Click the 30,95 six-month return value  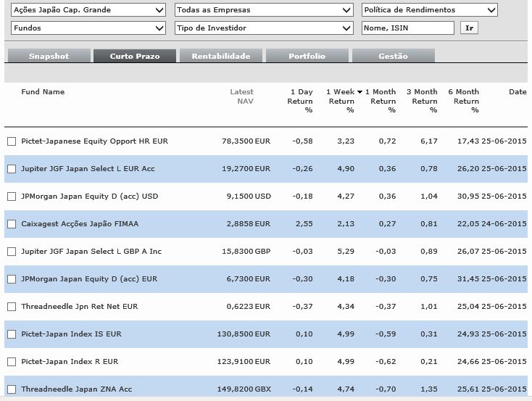coord(468,197)
